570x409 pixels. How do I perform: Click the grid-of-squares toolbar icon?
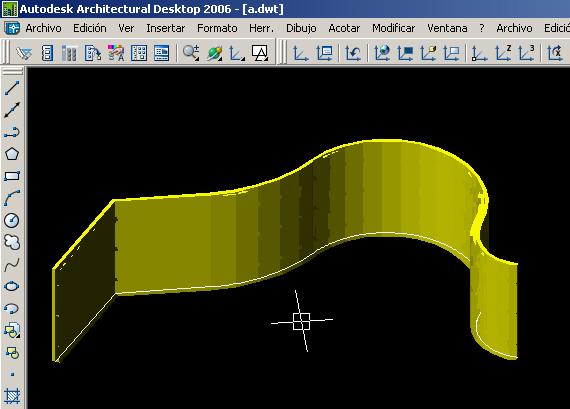click(139, 53)
